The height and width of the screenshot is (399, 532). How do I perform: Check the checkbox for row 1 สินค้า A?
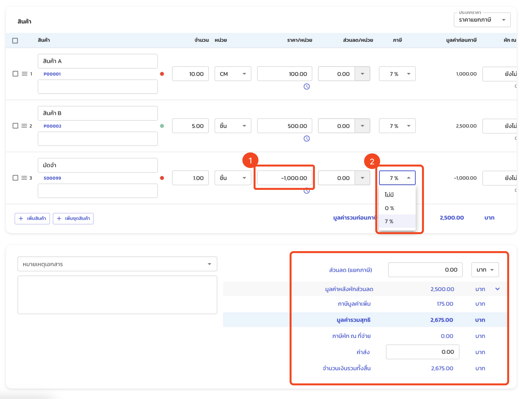15,74
